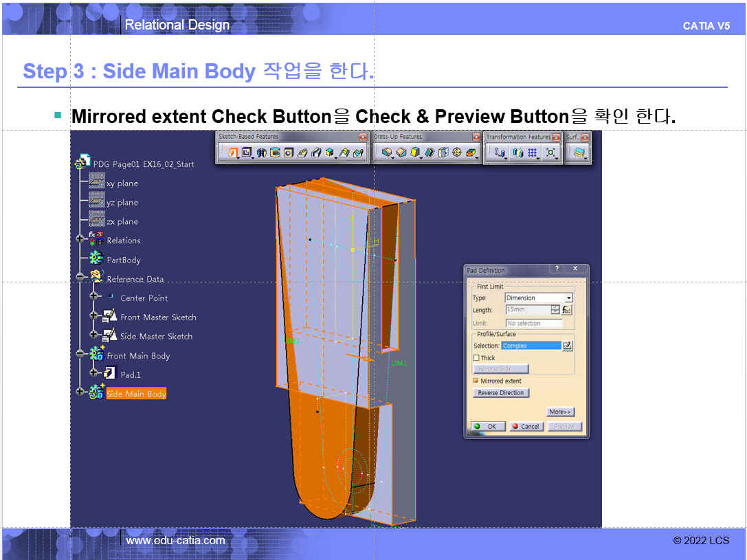Enable the Thick checkbox
Viewport: 747px width, 560px height.
click(476, 357)
